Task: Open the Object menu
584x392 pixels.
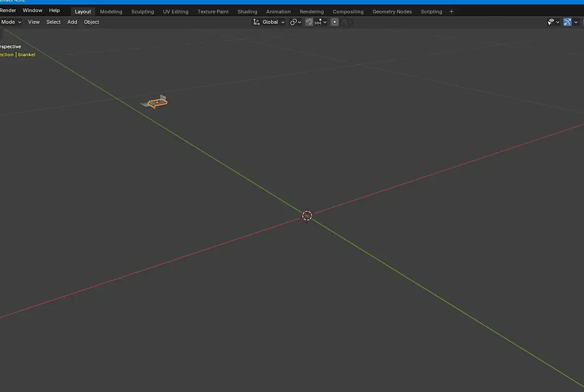Action: point(91,22)
